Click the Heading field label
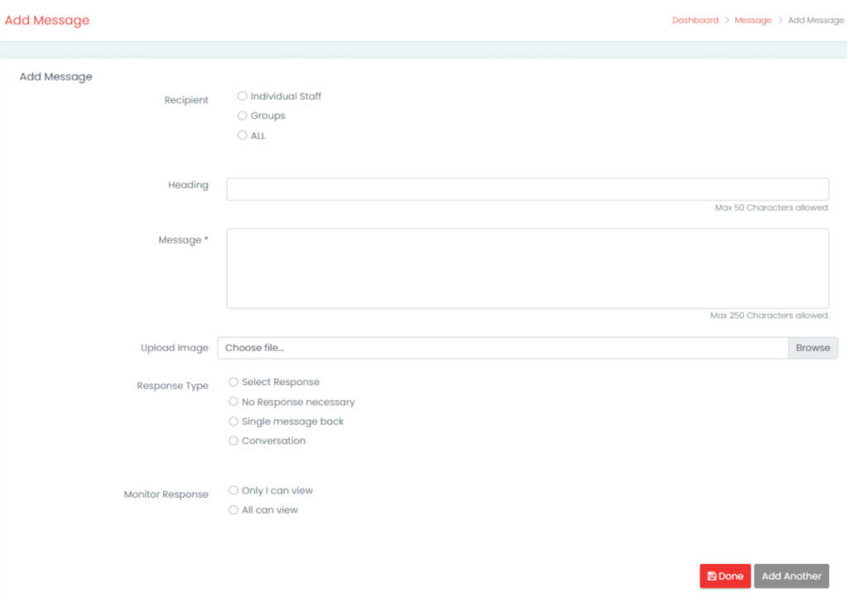The width and height of the screenshot is (848, 616). coord(188,185)
